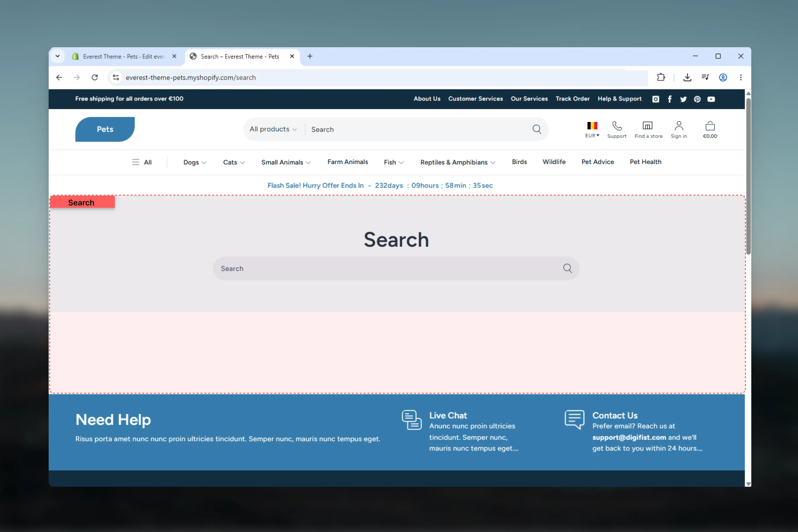Viewport: 798px width, 532px height.
Task: Open the Twitter social icon
Action: [x=683, y=99]
